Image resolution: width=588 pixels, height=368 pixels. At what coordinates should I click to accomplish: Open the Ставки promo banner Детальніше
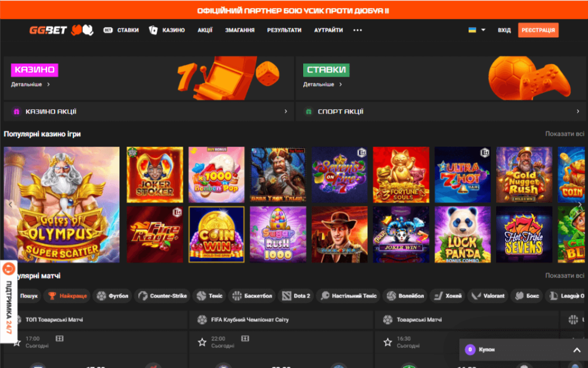323,85
